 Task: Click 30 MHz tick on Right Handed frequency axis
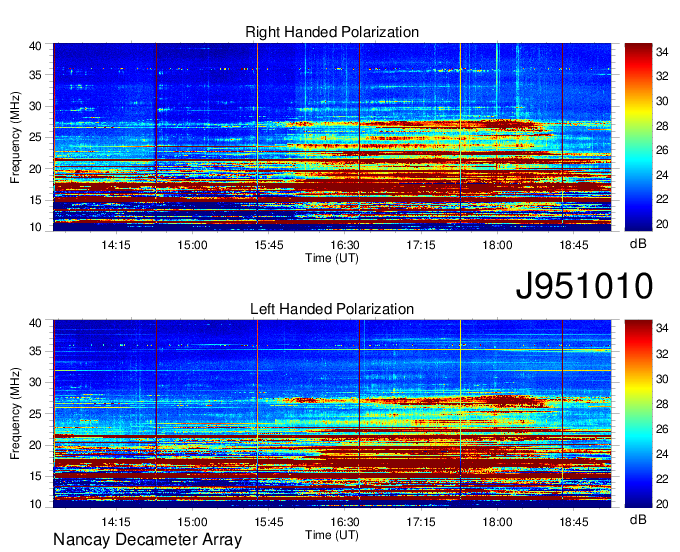[35, 106]
